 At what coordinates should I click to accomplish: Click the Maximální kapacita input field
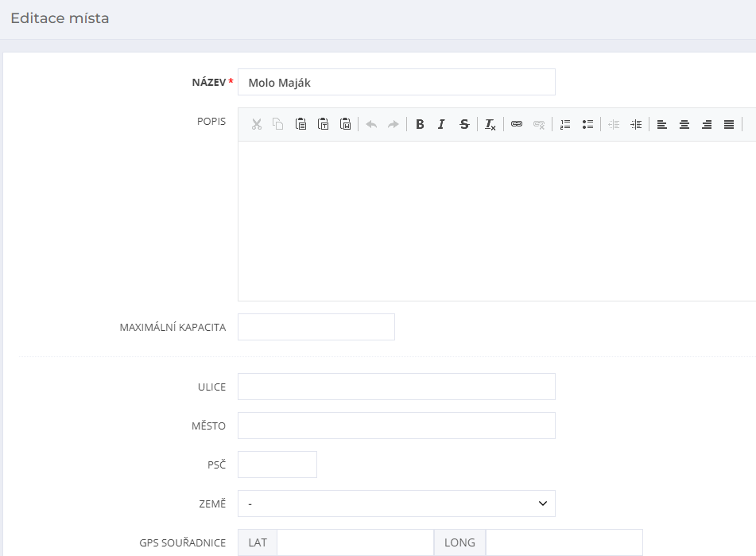click(x=316, y=327)
